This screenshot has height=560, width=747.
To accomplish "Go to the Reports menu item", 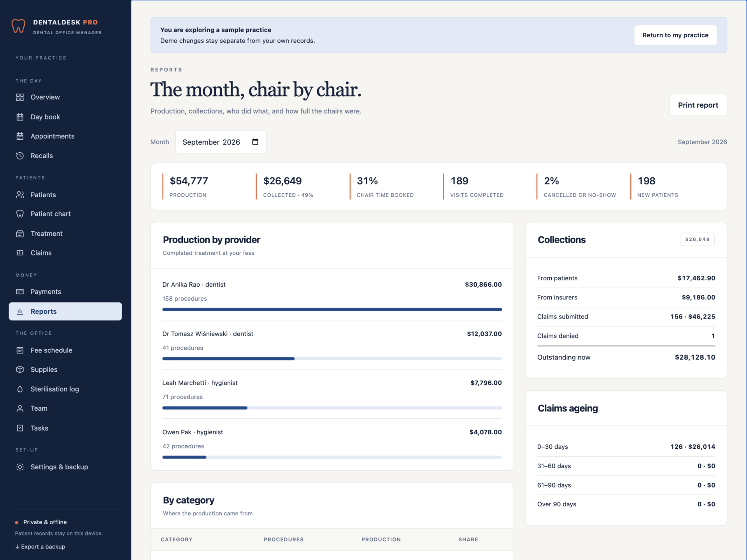I will point(65,311).
